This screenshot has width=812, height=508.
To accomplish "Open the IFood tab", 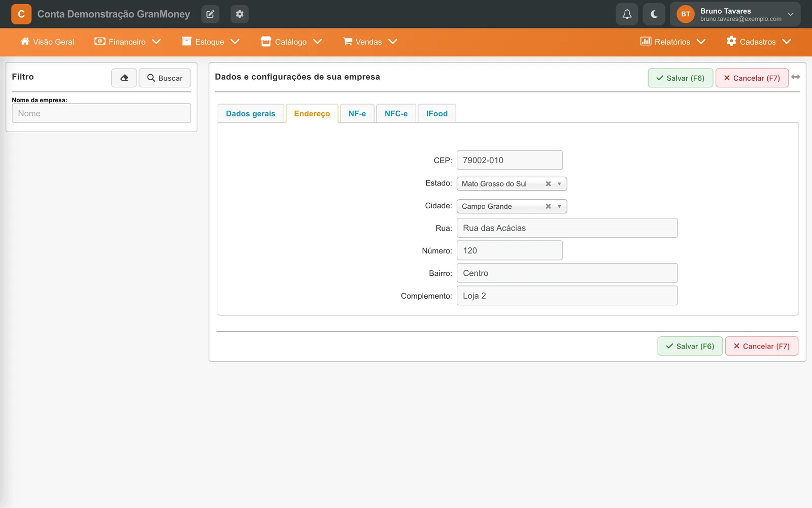I will [x=437, y=113].
